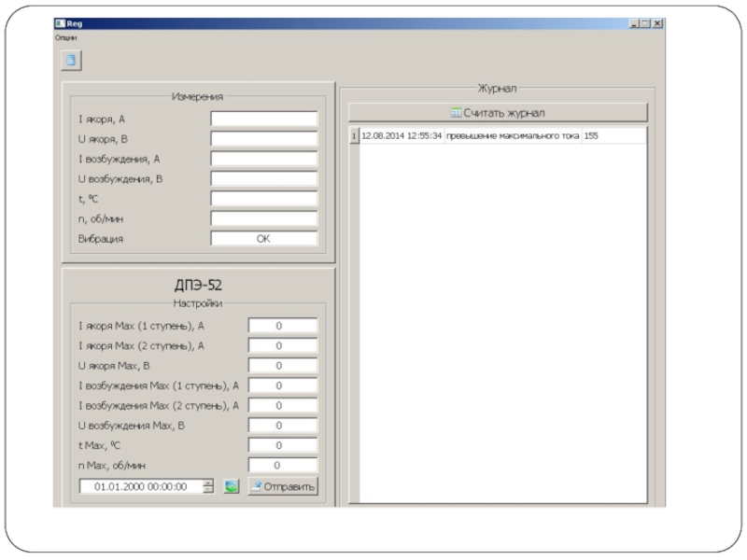Click the I якоря Max (1 ступень) field
The image size is (747, 560).
pyautogui.click(x=283, y=326)
